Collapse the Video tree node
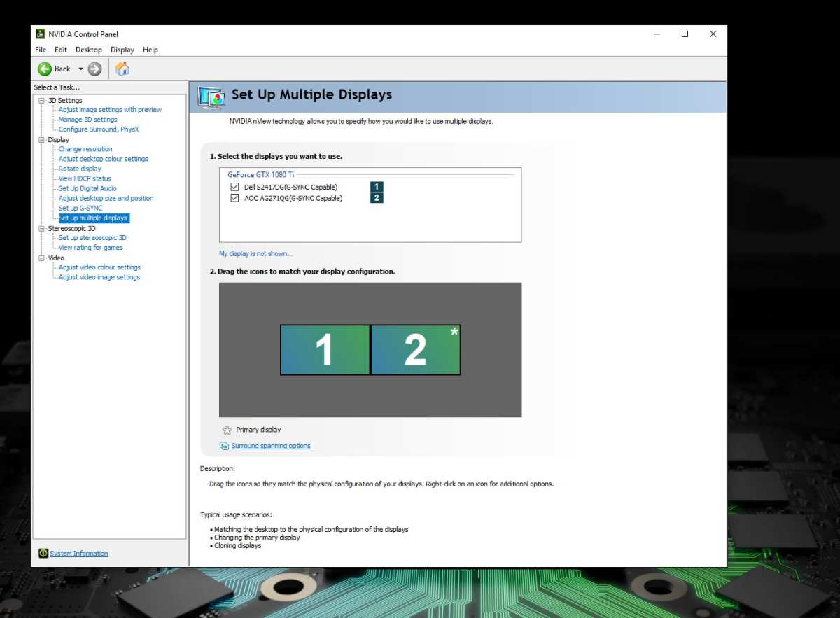 click(x=41, y=258)
